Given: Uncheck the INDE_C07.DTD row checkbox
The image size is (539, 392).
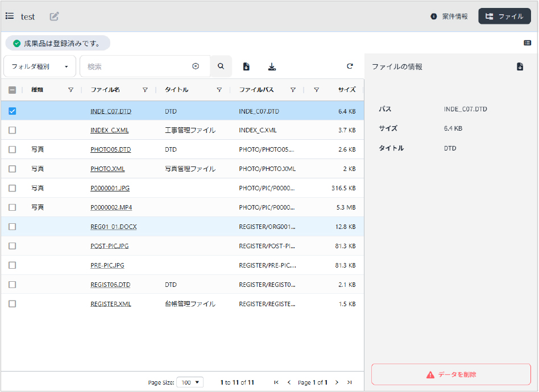Looking at the screenshot, I should [x=12, y=111].
